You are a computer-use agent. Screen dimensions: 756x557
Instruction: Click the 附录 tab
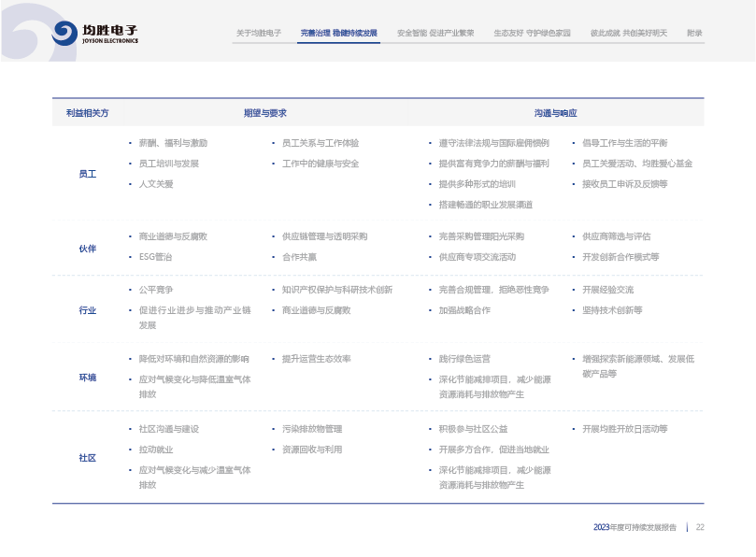(x=694, y=33)
